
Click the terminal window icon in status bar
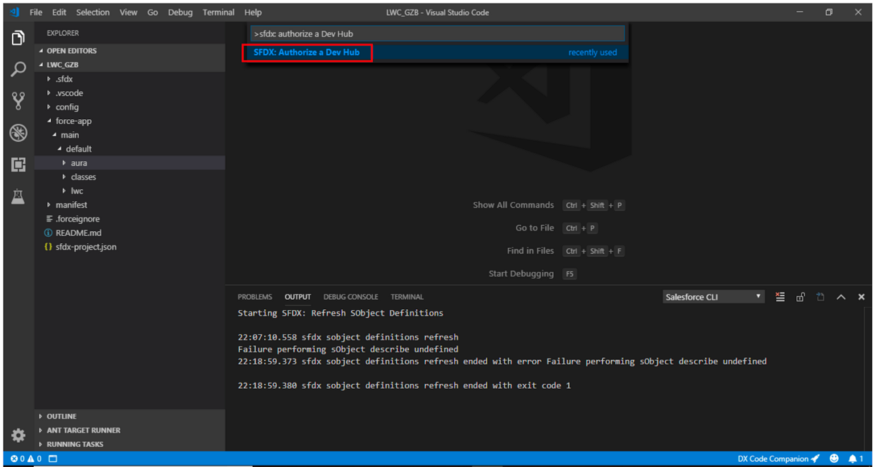[52, 459]
